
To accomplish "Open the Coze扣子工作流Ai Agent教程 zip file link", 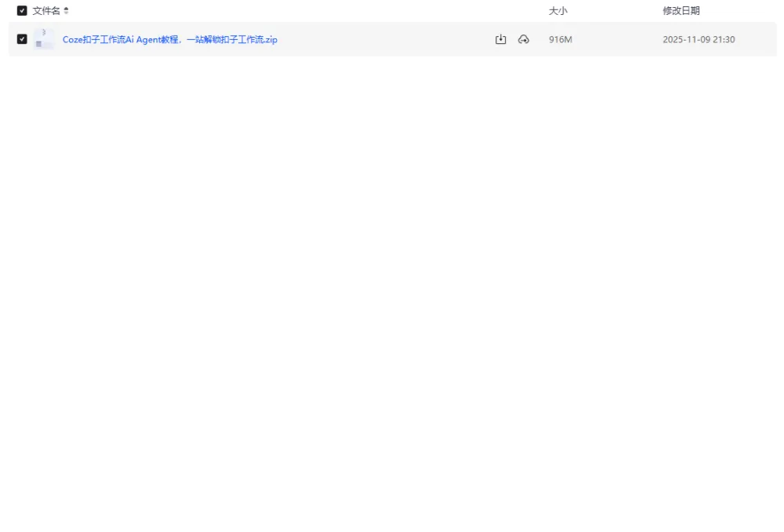I will [170, 39].
